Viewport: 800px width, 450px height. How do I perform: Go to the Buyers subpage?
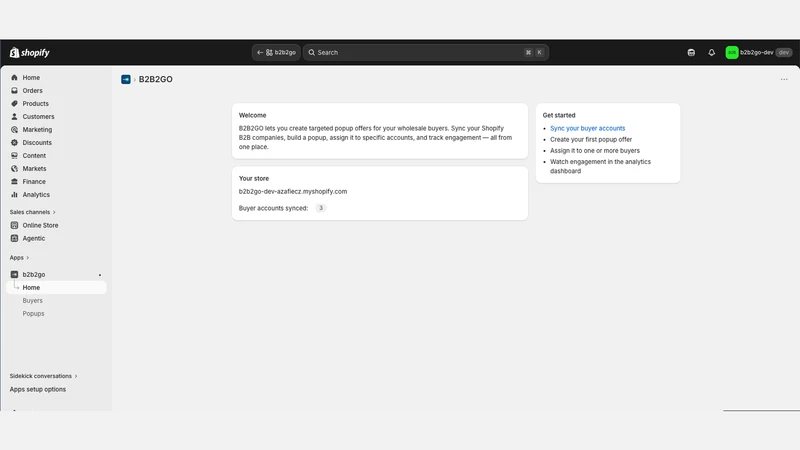(x=33, y=301)
